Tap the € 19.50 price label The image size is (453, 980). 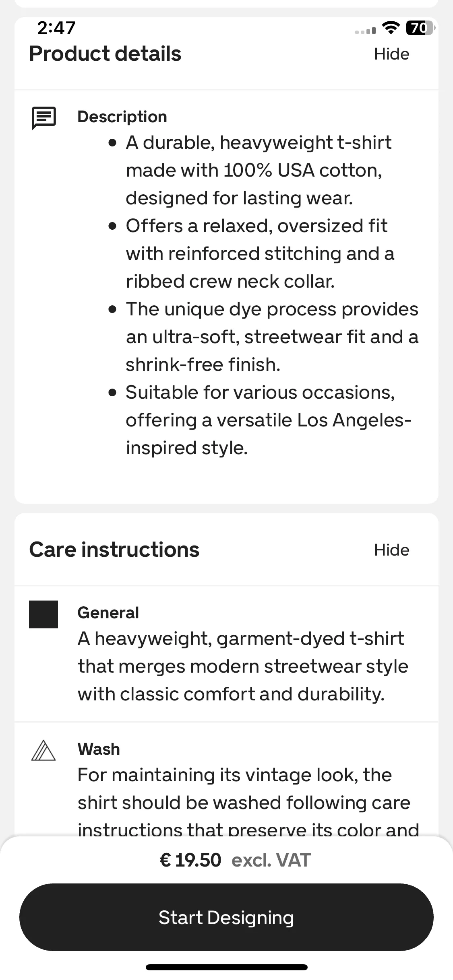point(190,860)
